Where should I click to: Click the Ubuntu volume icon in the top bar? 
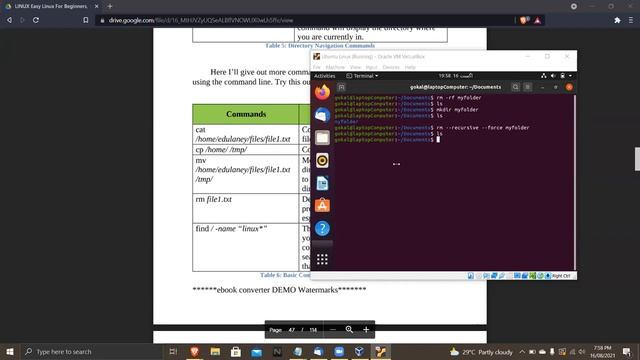click(553, 76)
